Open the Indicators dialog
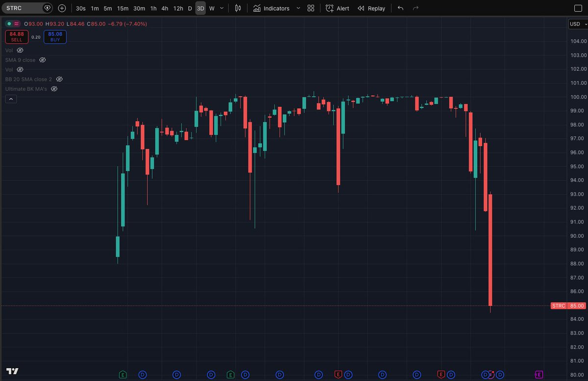 click(271, 8)
